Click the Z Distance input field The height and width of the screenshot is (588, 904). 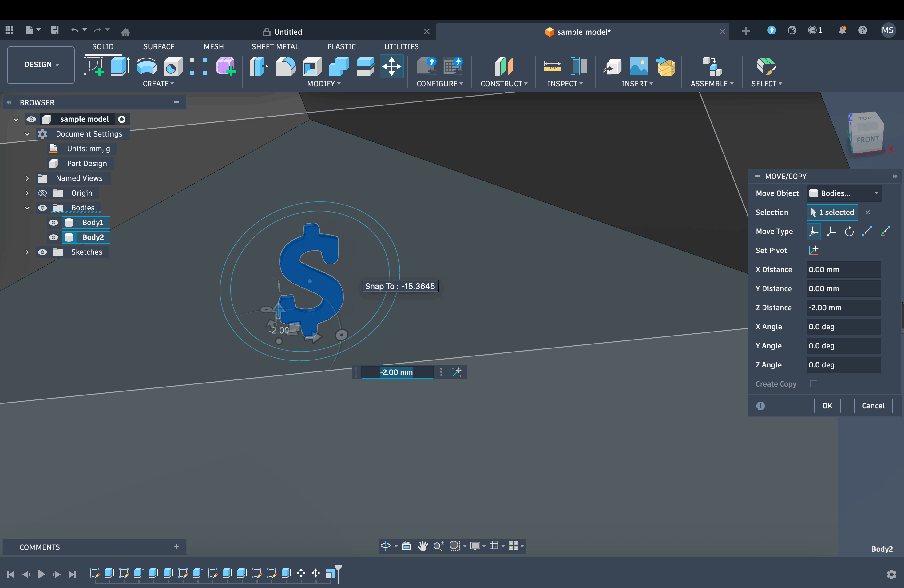[843, 308]
